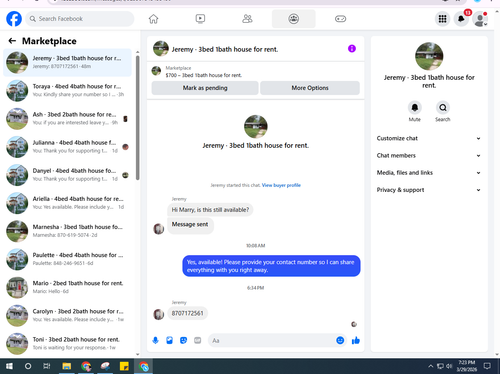Click Mark as pending button
This screenshot has width=500, height=374.
click(x=205, y=88)
